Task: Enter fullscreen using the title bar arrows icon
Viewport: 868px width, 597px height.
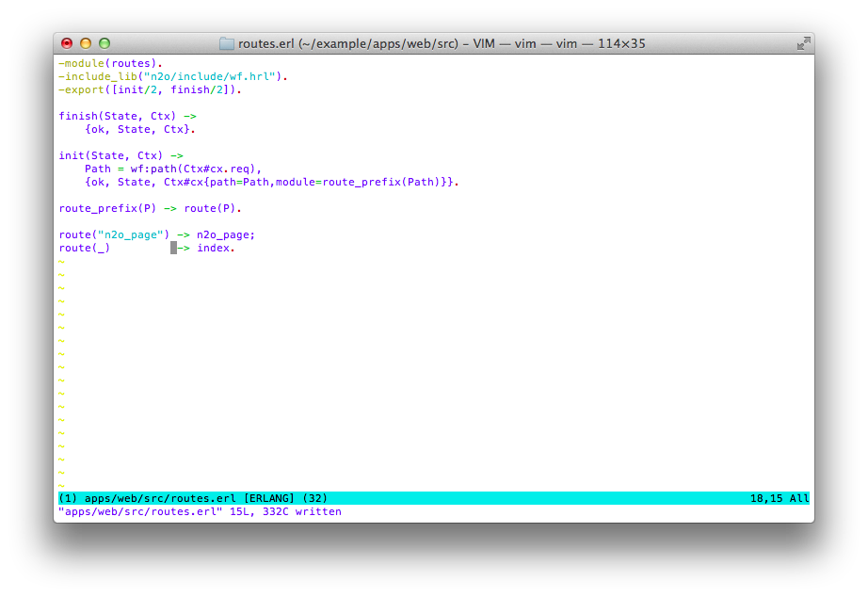Action: [803, 43]
